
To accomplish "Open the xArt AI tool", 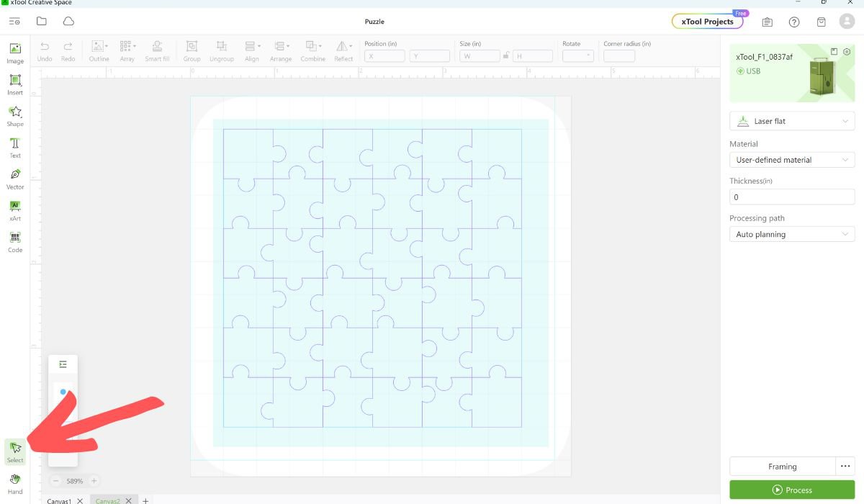I will tap(14, 210).
